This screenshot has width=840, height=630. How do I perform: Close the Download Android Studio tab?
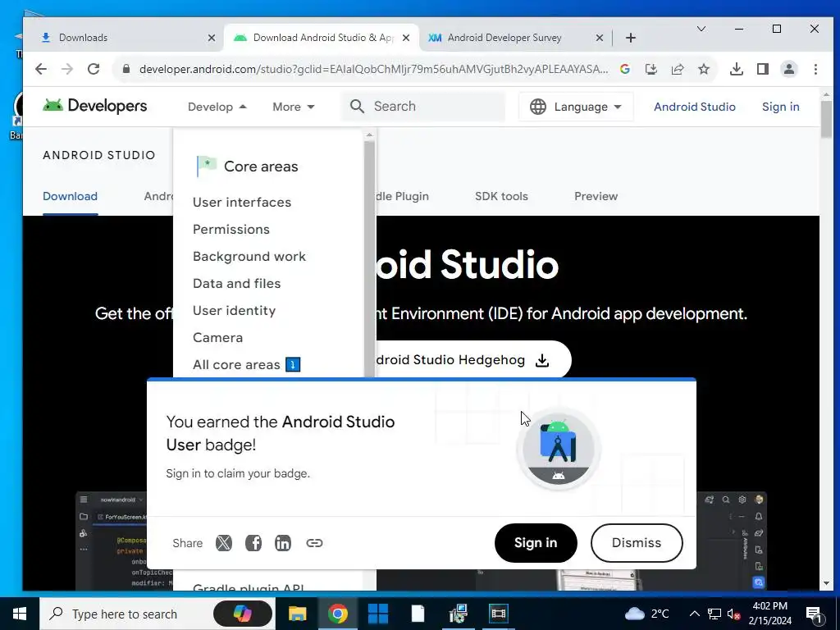(405, 38)
